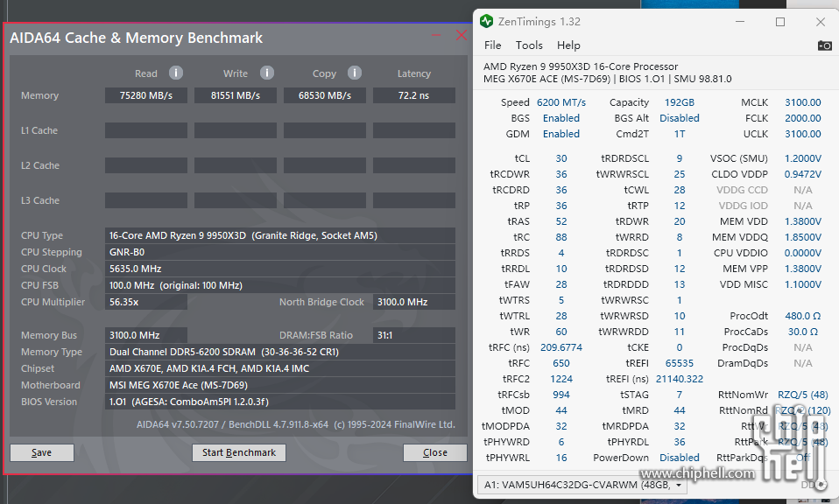Click the ProcOdt value 480.0 Ω
Viewport: 839px width, 504px height.
click(x=802, y=316)
